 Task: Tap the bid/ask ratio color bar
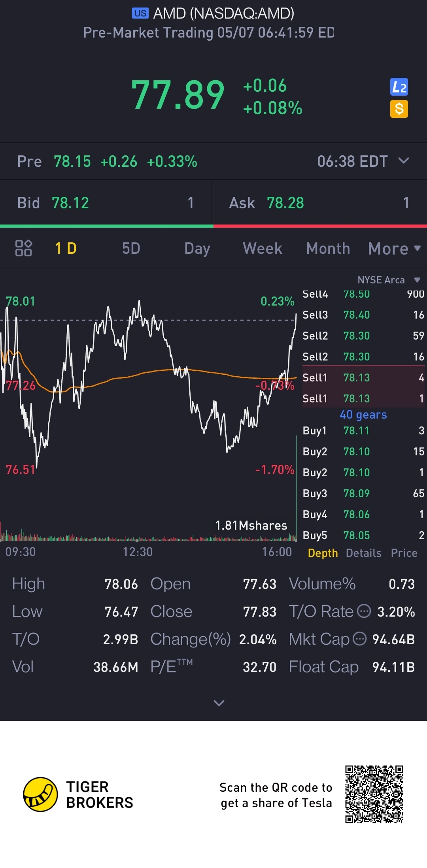pos(213,226)
